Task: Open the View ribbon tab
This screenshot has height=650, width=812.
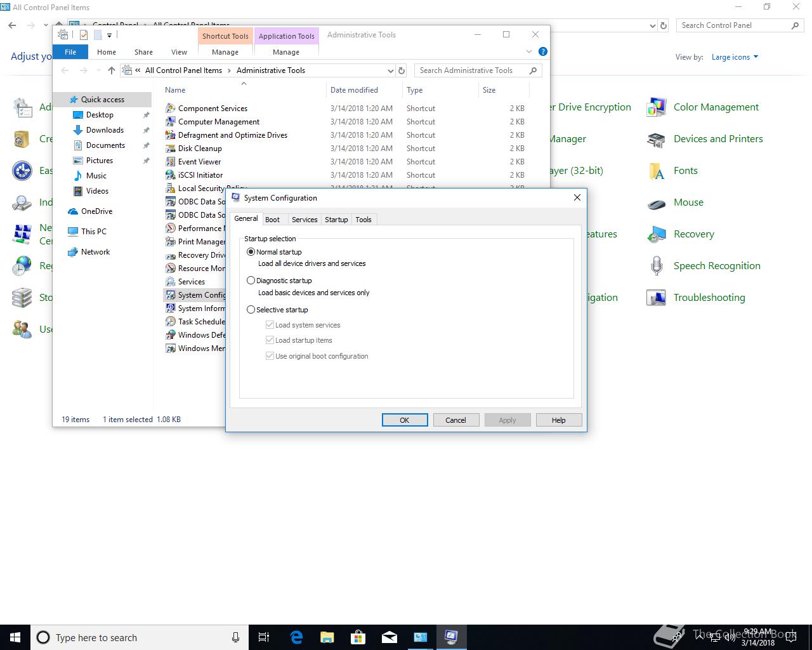Action: click(179, 52)
